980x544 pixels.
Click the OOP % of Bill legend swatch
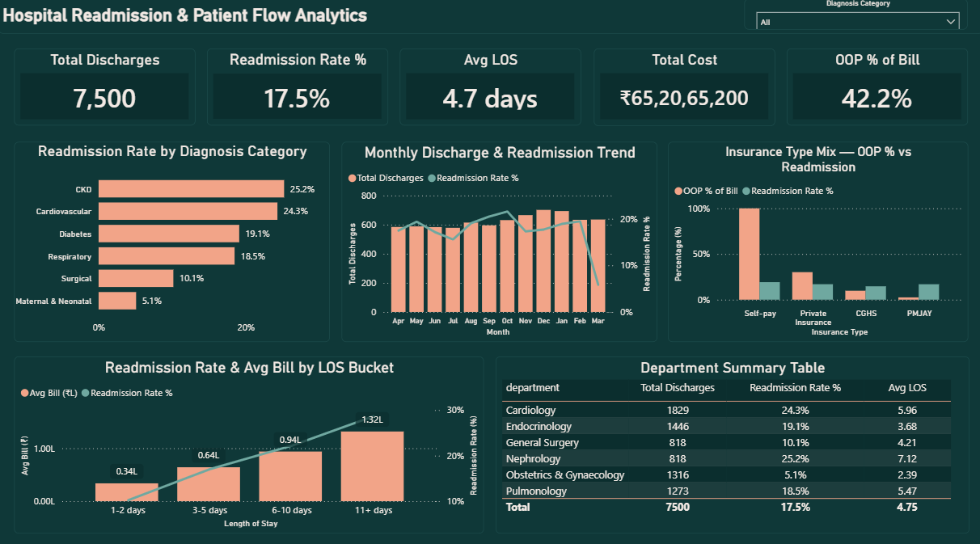(x=678, y=191)
